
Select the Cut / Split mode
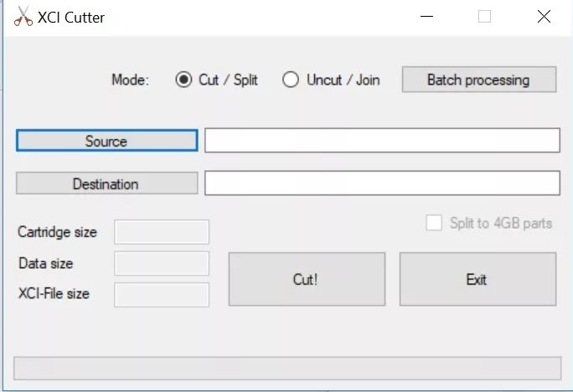184,80
